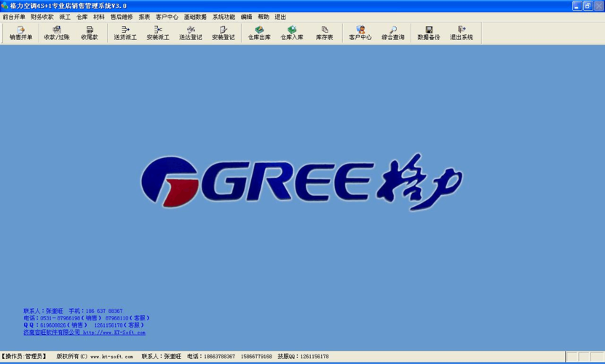Select the 电话：0531-87966198 contact line
This screenshot has width=605, height=364.
[87, 318]
